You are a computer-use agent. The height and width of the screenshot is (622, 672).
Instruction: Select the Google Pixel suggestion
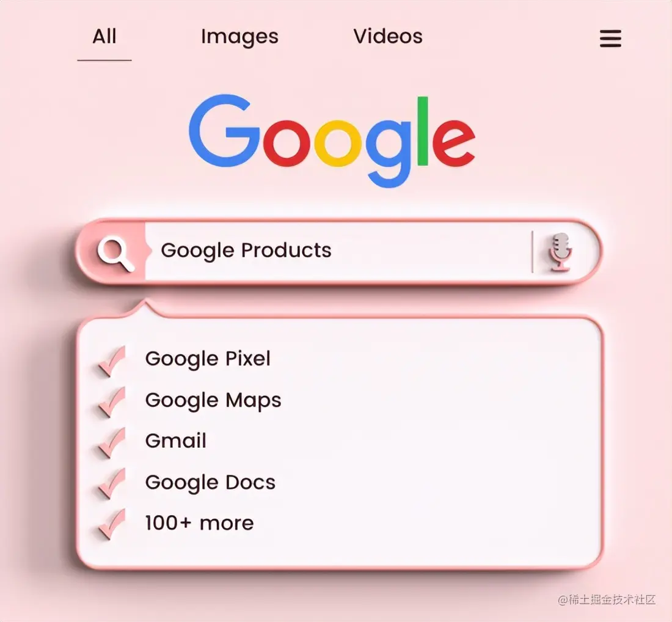[208, 359]
